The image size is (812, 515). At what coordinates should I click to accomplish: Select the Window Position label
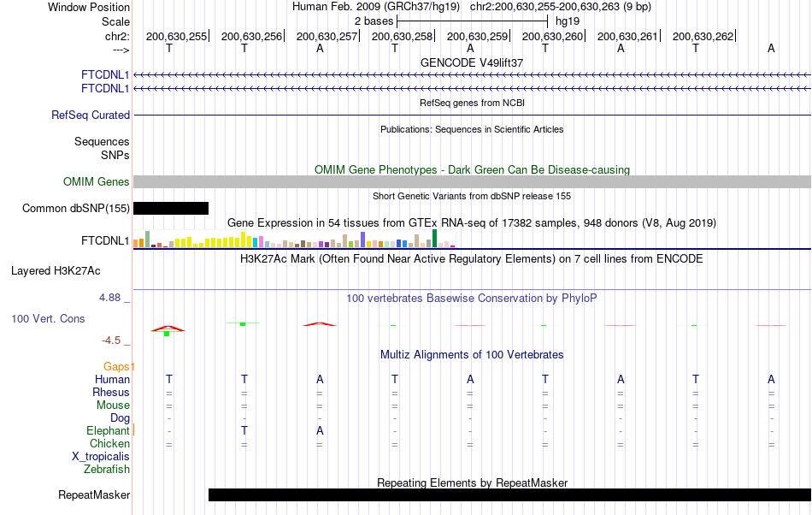pos(89,7)
